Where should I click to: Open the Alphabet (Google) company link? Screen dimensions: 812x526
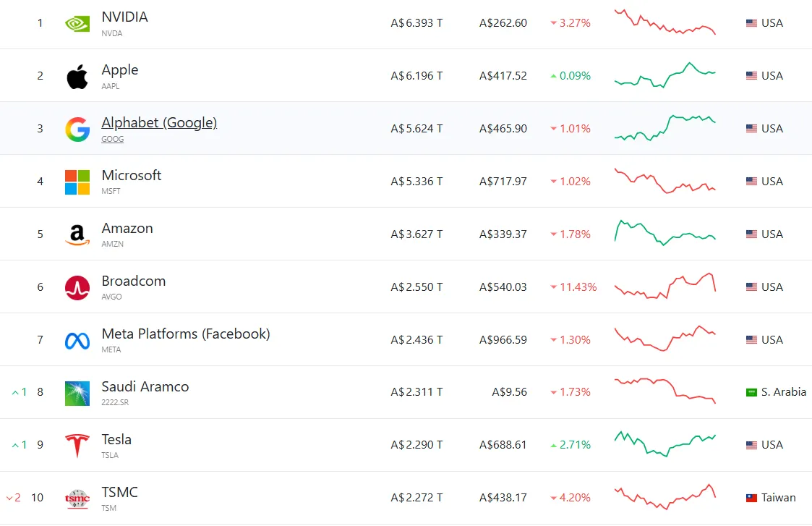[x=159, y=123]
